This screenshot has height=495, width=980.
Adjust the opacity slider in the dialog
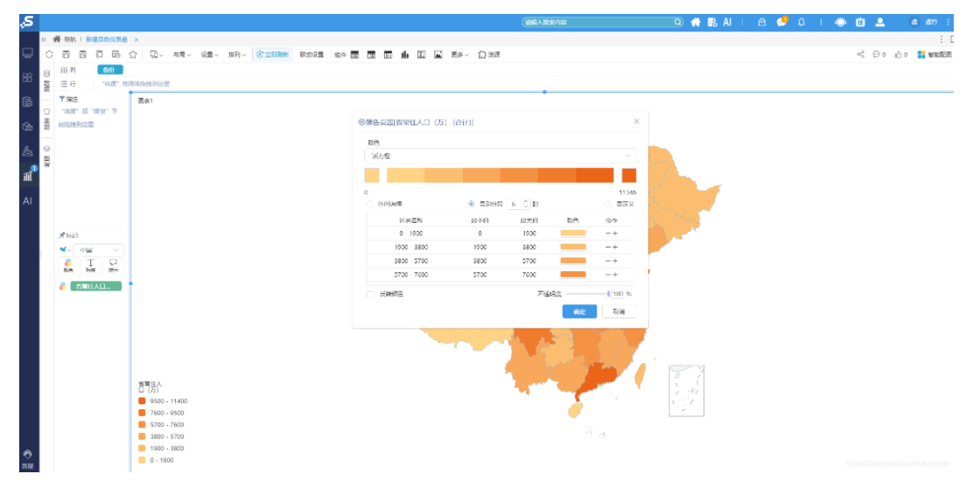tap(587, 294)
